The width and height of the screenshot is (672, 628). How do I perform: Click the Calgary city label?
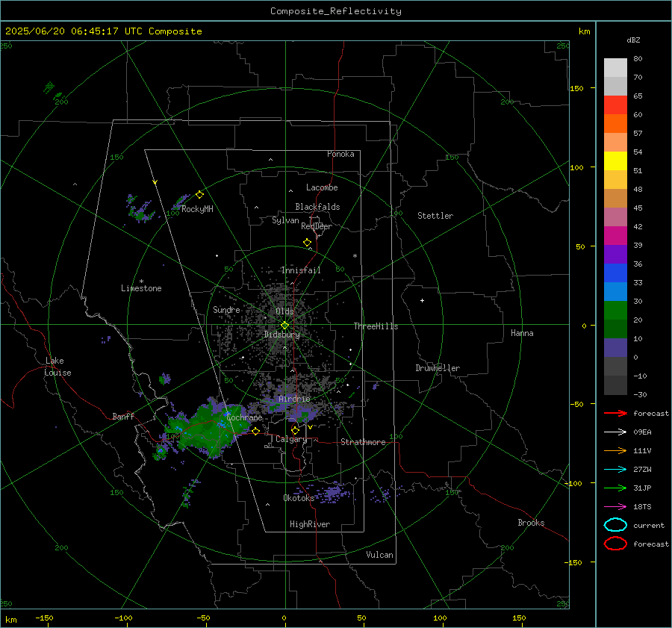coord(291,439)
